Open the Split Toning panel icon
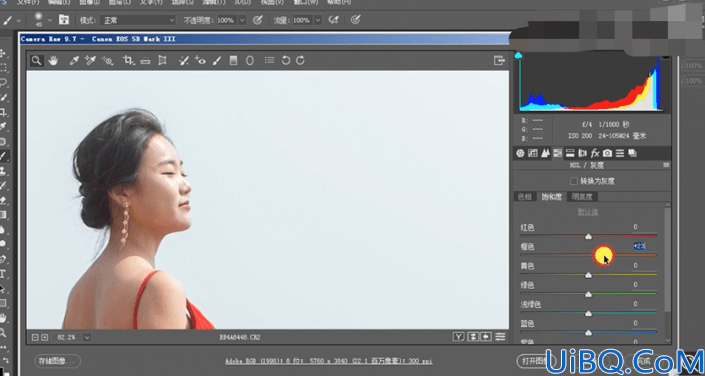The width and height of the screenshot is (705, 376). click(570, 153)
